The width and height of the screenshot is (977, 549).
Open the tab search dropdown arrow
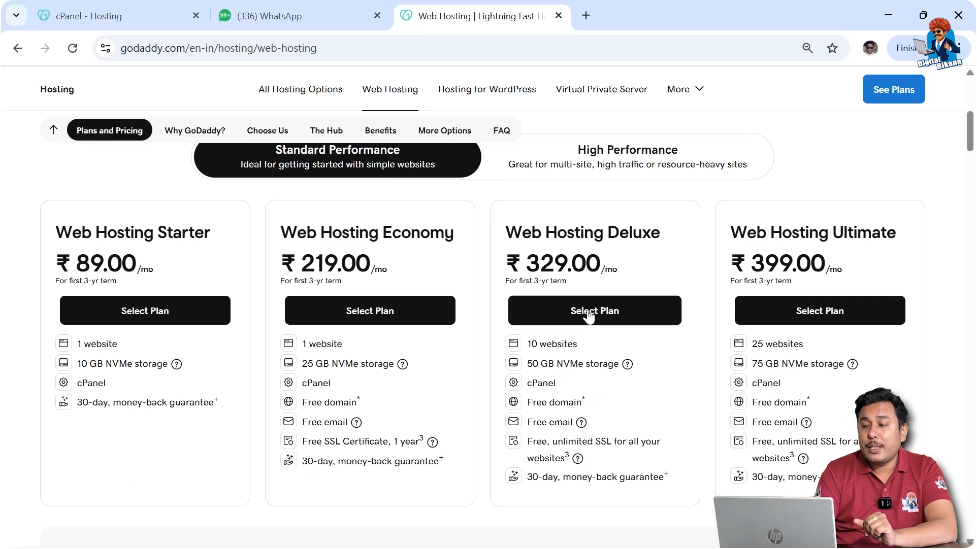coord(16,16)
